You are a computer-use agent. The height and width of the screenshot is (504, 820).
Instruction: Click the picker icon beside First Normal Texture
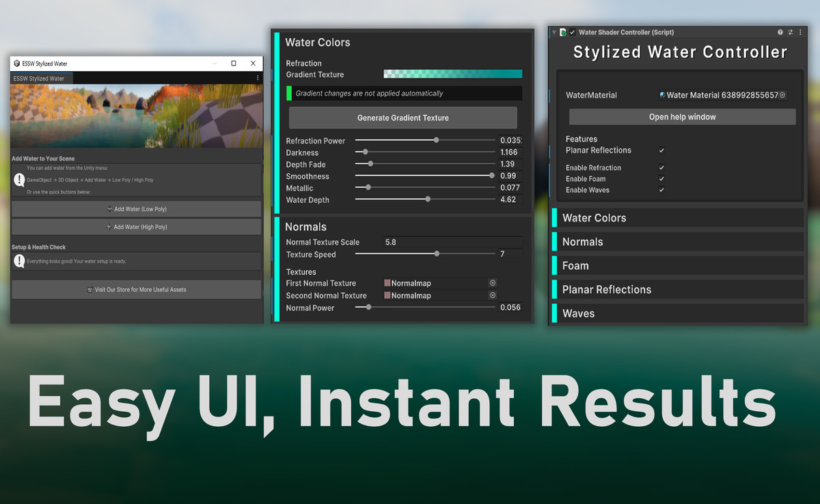click(492, 283)
